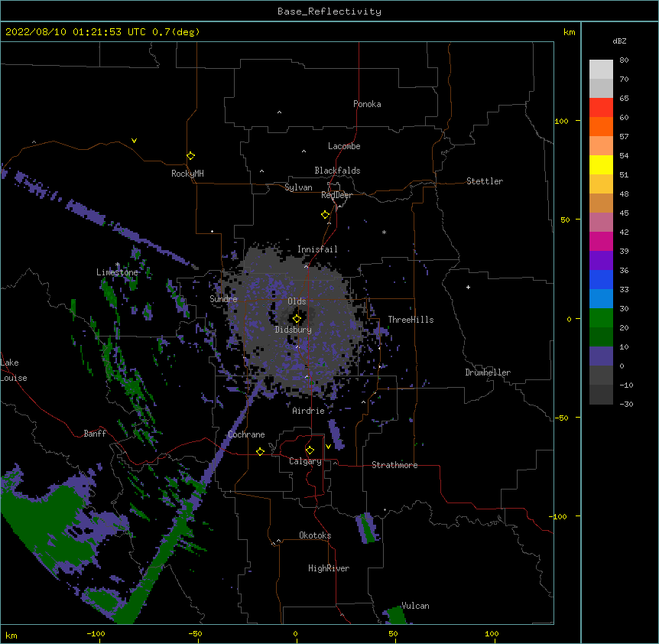Click the Sundre town label
Screen dimensions: 659x644
223,299
